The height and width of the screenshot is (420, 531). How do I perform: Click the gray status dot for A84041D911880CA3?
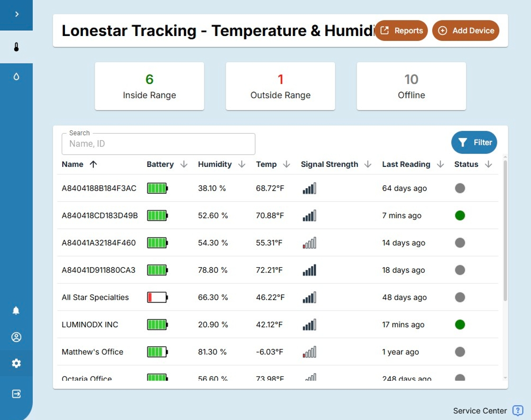pyautogui.click(x=460, y=270)
